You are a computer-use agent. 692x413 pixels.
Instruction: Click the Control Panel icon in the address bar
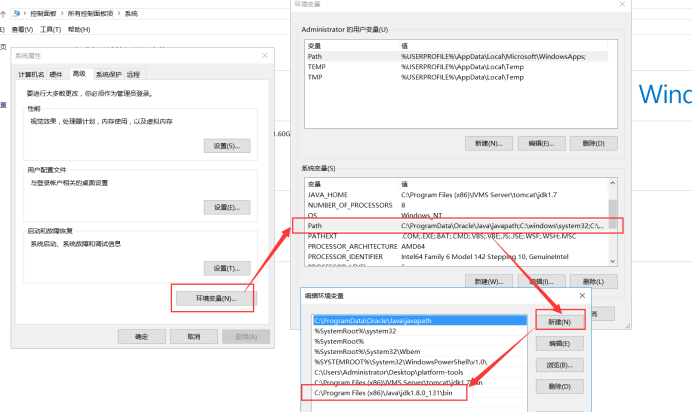[17, 13]
